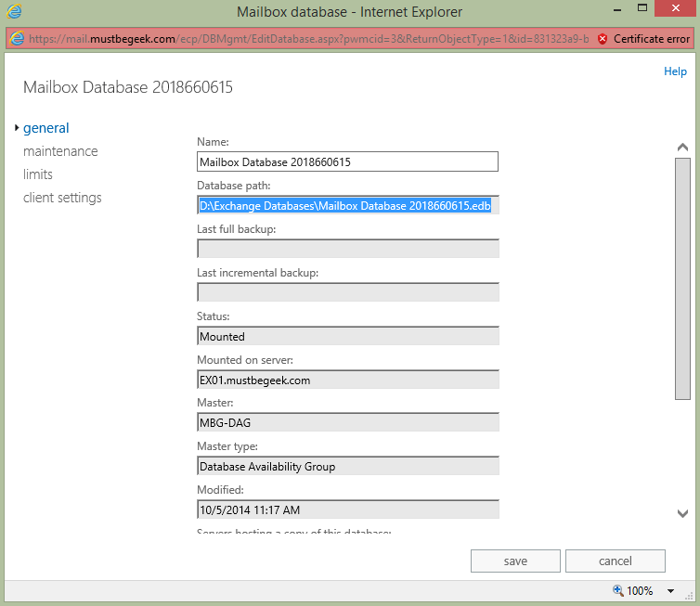Click the 'Last full backup:' label

tap(236, 229)
